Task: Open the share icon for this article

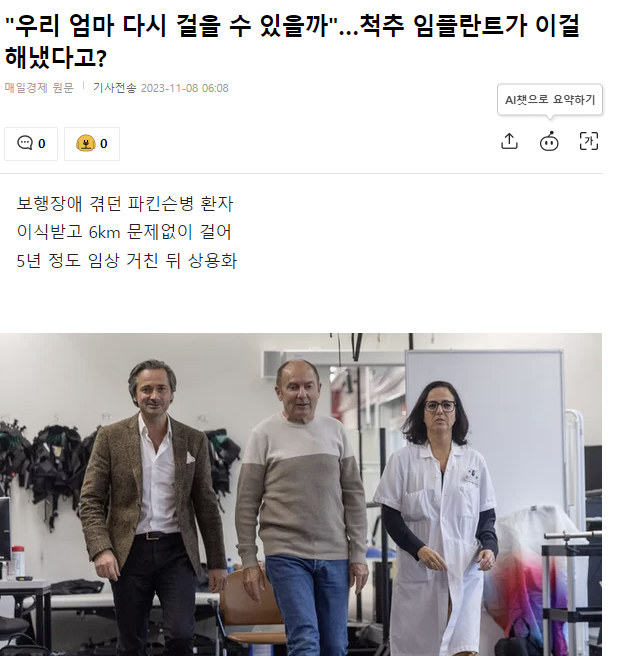Action: pos(509,141)
